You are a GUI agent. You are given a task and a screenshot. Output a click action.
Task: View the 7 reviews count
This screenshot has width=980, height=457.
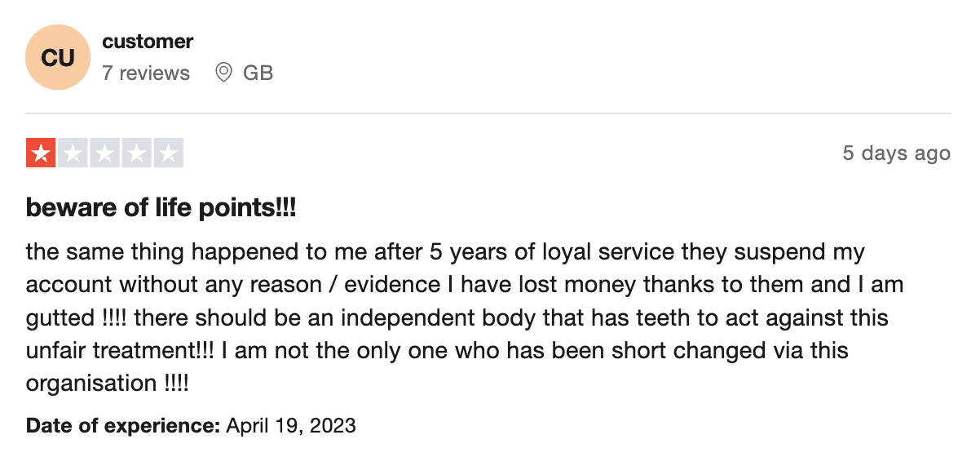point(146,73)
